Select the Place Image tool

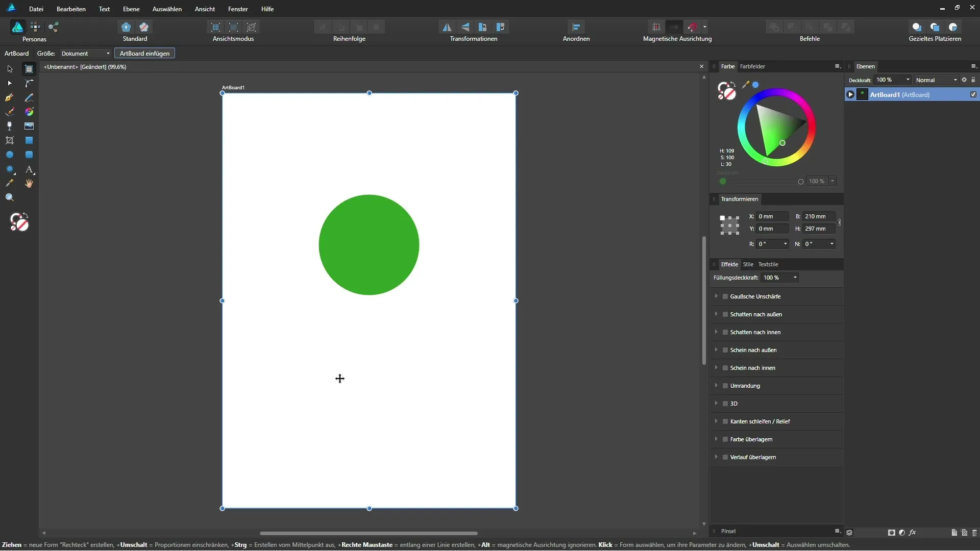(29, 126)
